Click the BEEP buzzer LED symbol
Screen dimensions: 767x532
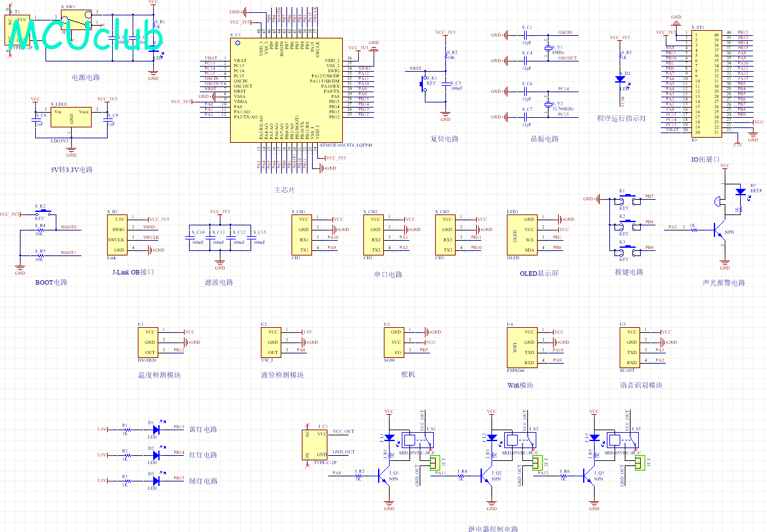point(741,193)
